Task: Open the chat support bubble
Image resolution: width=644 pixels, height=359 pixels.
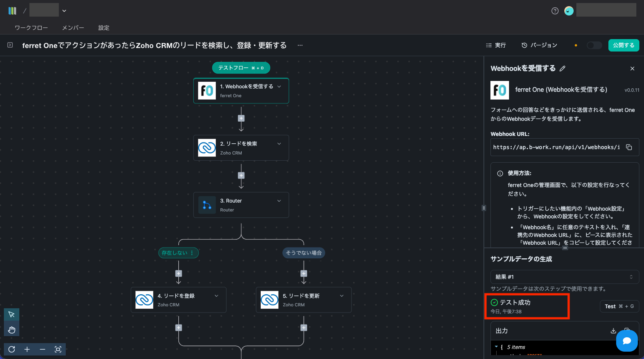Action: tap(627, 341)
